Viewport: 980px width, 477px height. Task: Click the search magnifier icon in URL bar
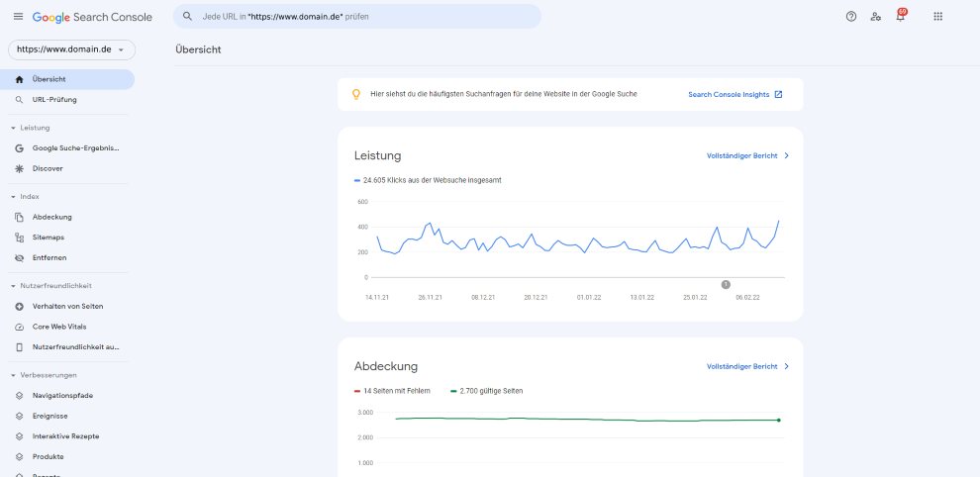point(187,17)
